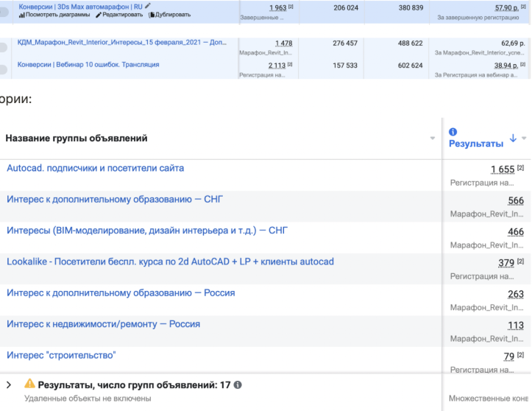Click the reach value 157 533
The image size is (532, 411).
pyautogui.click(x=345, y=66)
